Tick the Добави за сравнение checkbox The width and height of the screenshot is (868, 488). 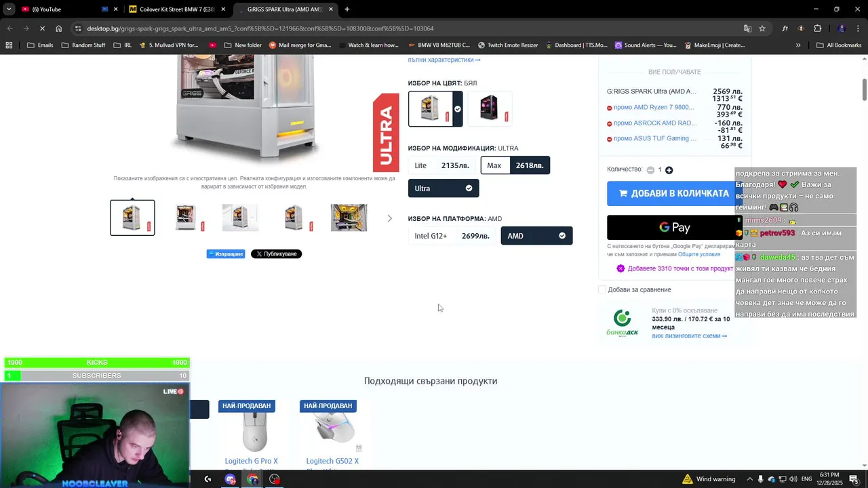pos(601,290)
